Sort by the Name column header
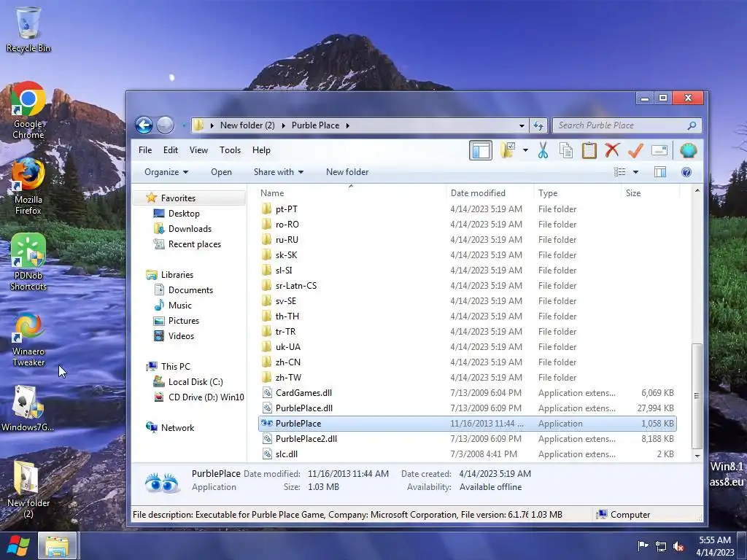This screenshot has height=560, width=747. tap(272, 192)
